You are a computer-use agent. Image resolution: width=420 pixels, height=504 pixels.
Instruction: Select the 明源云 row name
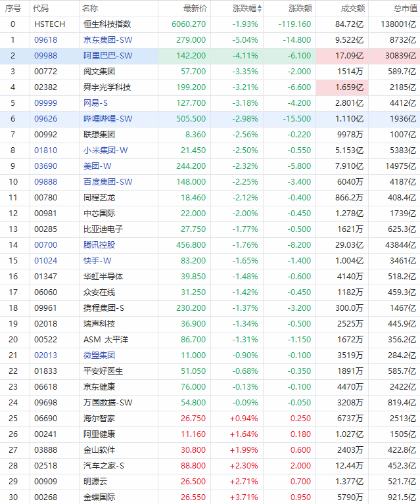pos(95,481)
